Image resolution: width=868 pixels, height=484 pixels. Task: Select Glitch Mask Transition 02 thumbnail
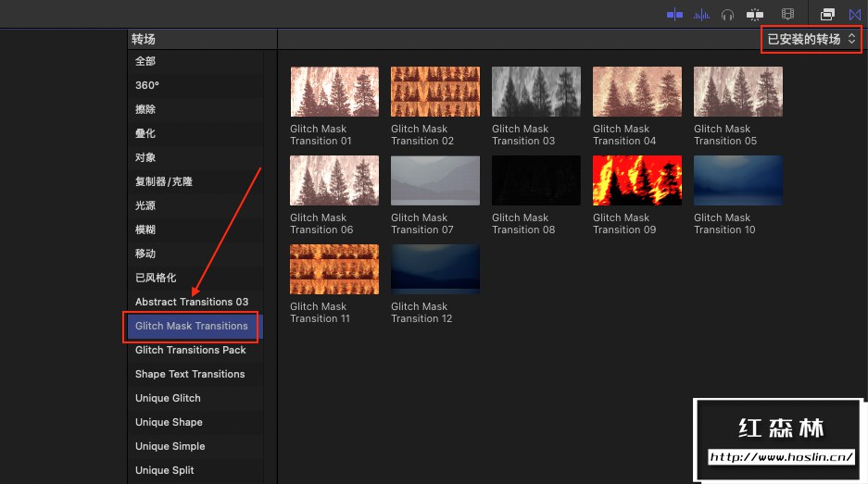[x=435, y=92]
